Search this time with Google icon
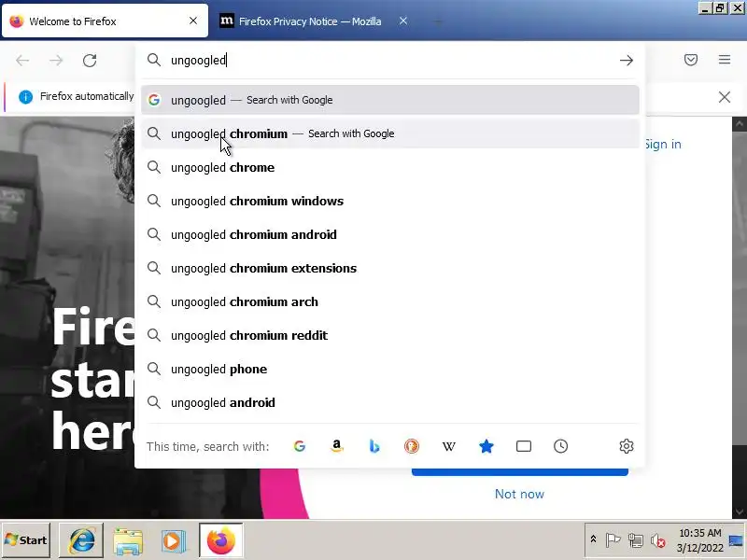This screenshot has height=560, width=747. coord(299,446)
